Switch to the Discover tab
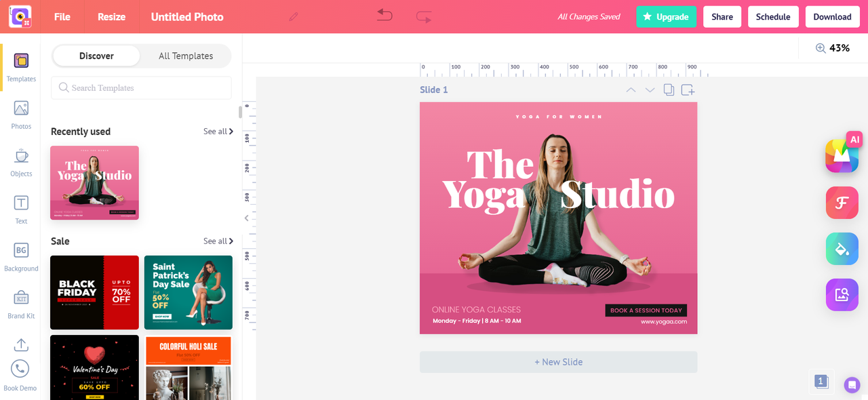Image resolution: width=868 pixels, height=400 pixels. pyautogui.click(x=96, y=56)
